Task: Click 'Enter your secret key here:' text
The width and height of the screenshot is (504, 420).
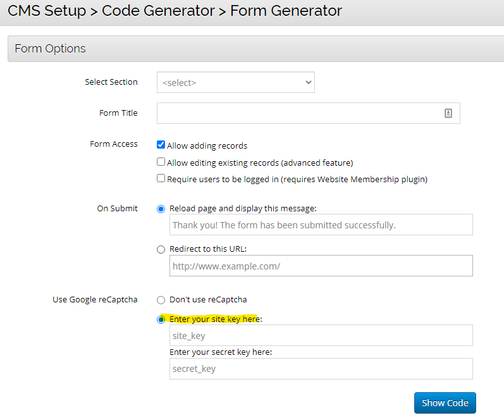Action: [221, 352]
